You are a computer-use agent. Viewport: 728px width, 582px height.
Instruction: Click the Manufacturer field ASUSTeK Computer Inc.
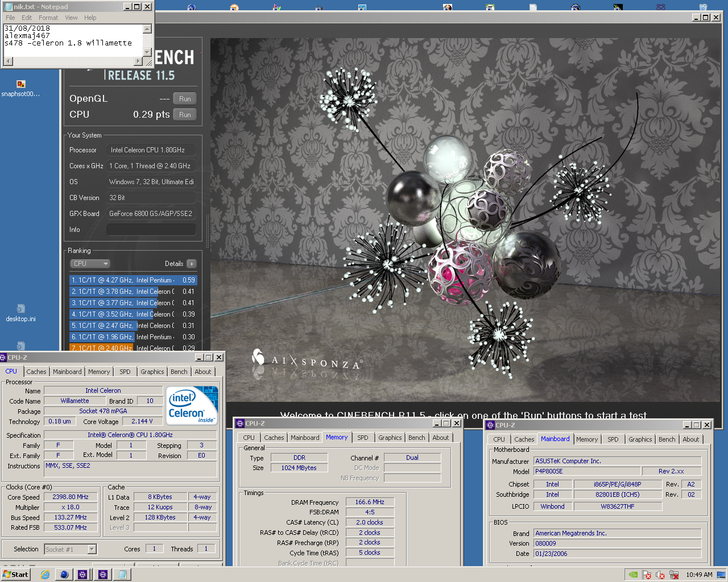tap(617, 461)
